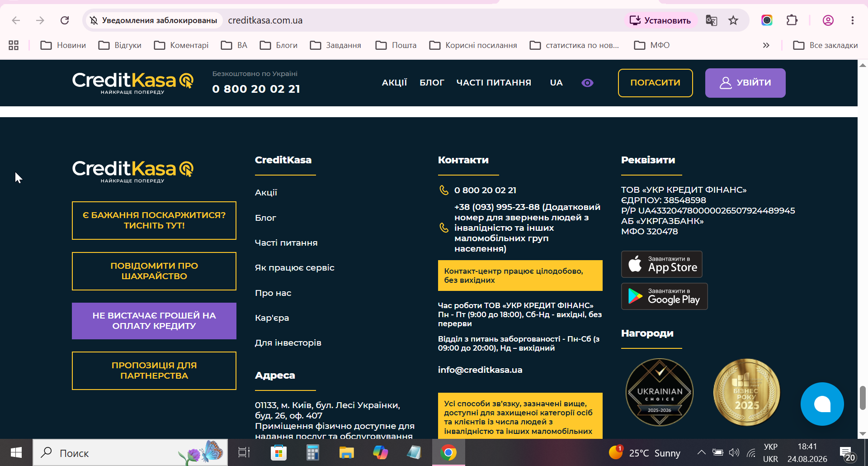Click the ПОГАСИТИ button
This screenshot has height=466, width=868.
tap(655, 83)
